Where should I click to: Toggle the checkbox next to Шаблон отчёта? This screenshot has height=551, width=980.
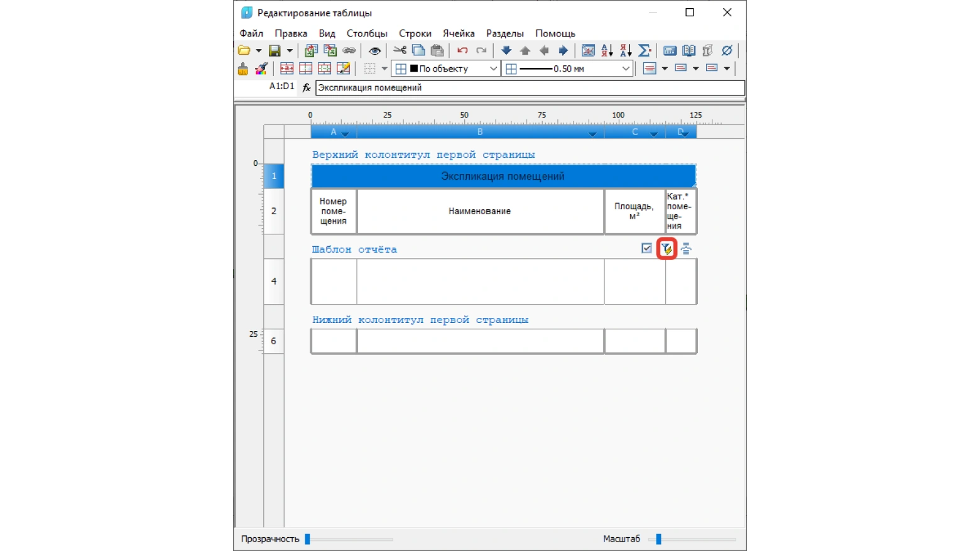click(646, 248)
